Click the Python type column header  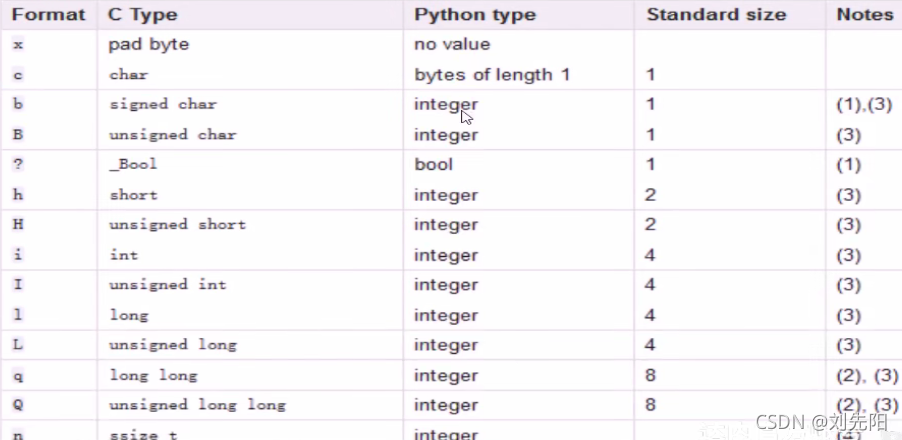click(475, 15)
